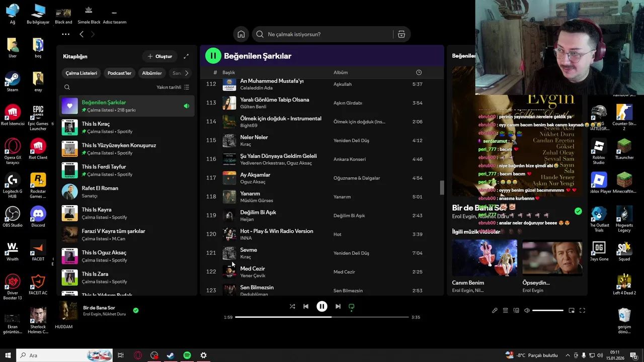The height and width of the screenshot is (362, 644).
Task: Open the Bir de Bana Sor title in the player bar
Action: 99,308
